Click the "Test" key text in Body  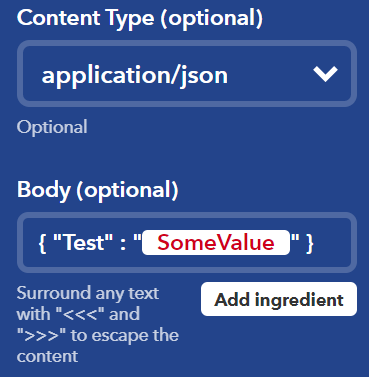coord(83,242)
